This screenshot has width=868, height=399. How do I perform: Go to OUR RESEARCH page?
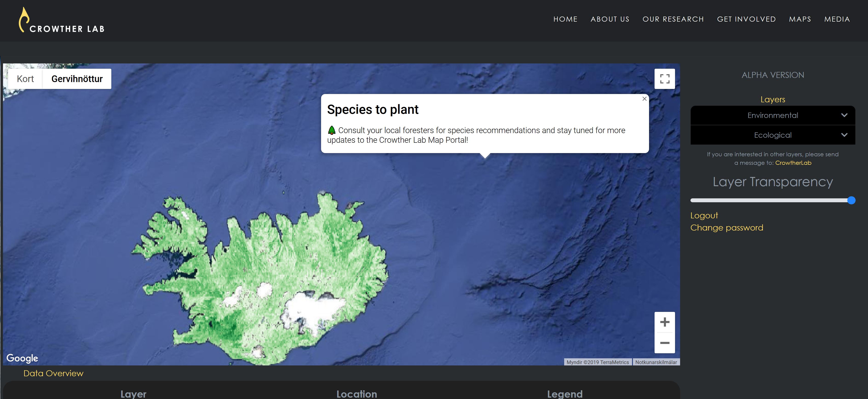pos(673,19)
